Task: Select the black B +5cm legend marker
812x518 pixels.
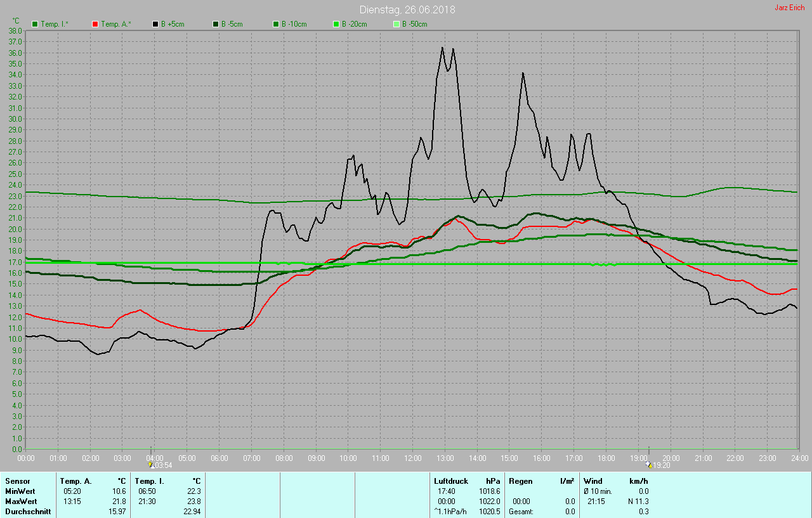Action: [155, 24]
